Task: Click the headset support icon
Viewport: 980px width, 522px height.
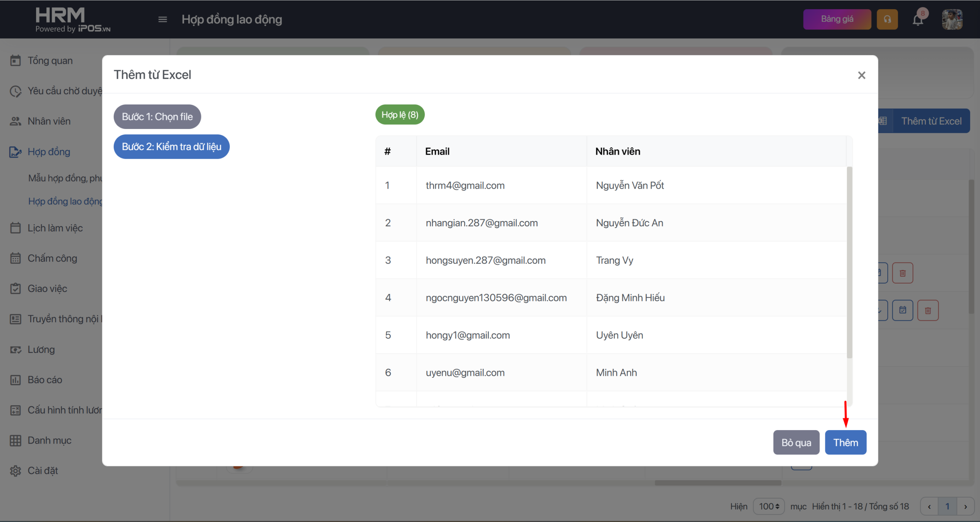Action: pyautogui.click(x=887, y=20)
